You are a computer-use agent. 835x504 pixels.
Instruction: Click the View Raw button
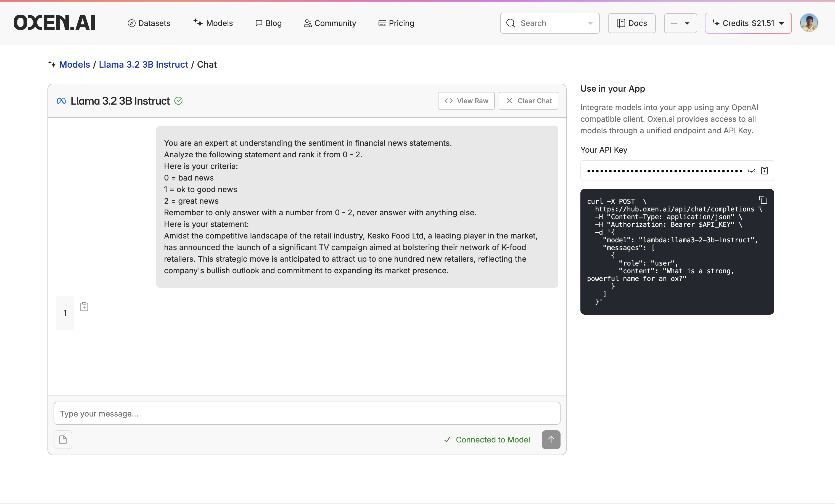click(x=466, y=101)
